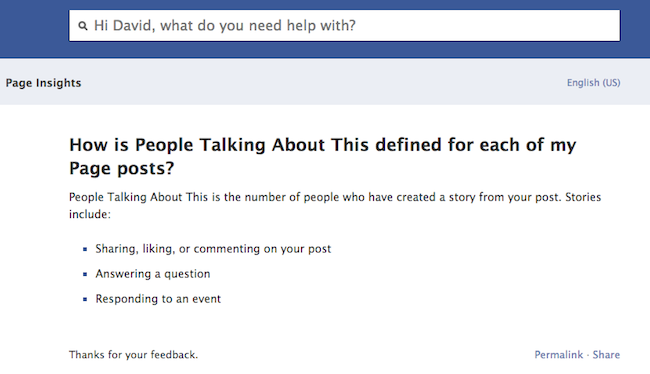
Task: Change language via English (US) link
Action: click(593, 83)
